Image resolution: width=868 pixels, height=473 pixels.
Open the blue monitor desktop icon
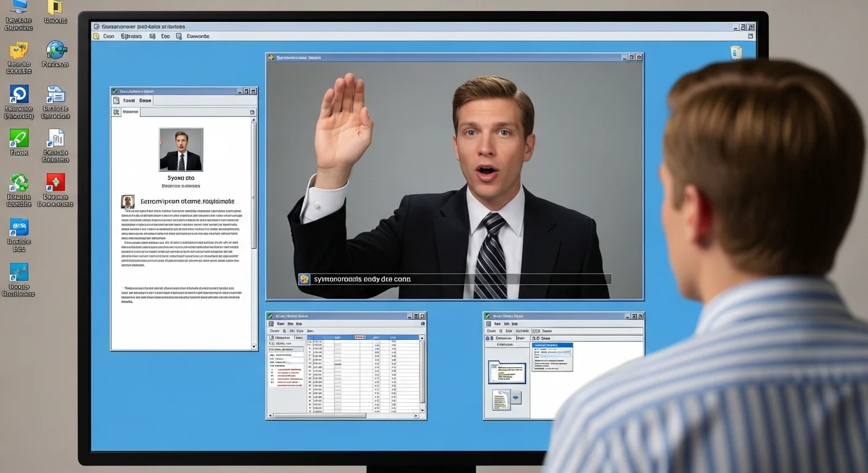pyautogui.click(x=19, y=7)
